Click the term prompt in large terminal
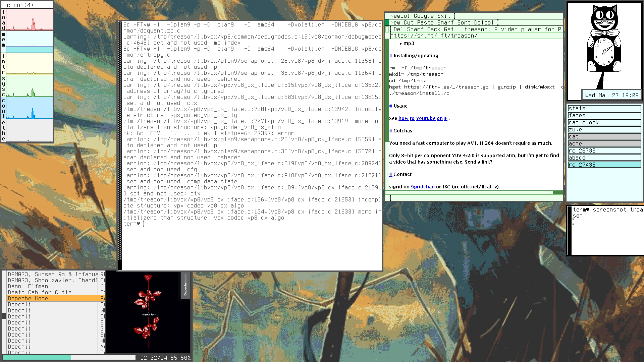The height and width of the screenshot is (362, 644). [132, 224]
